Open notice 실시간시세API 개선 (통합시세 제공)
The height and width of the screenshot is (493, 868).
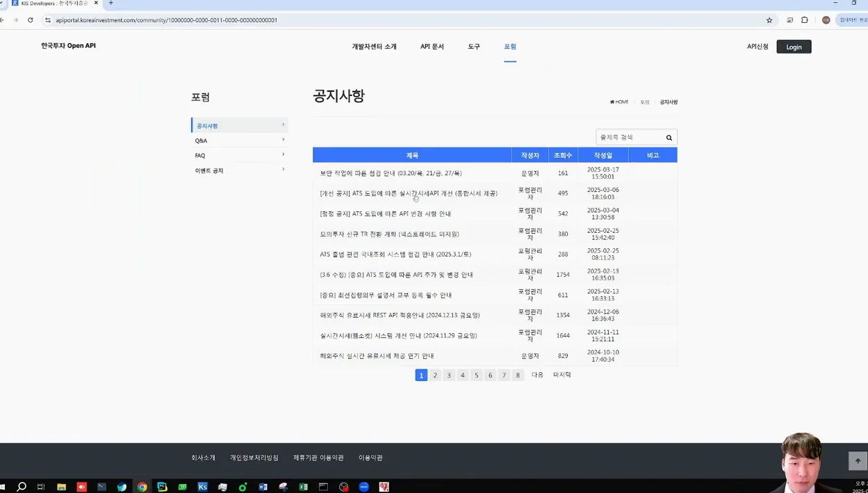tap(409, 193)
